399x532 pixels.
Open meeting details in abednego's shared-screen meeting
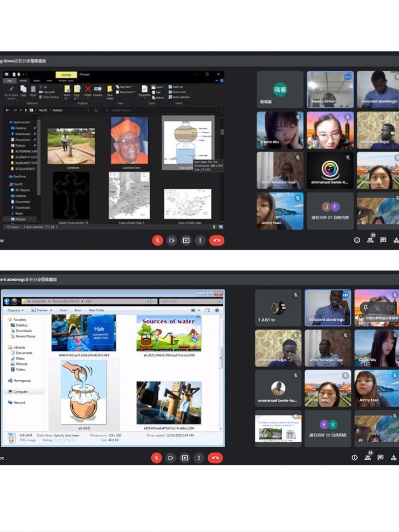[x=354, y=458]
